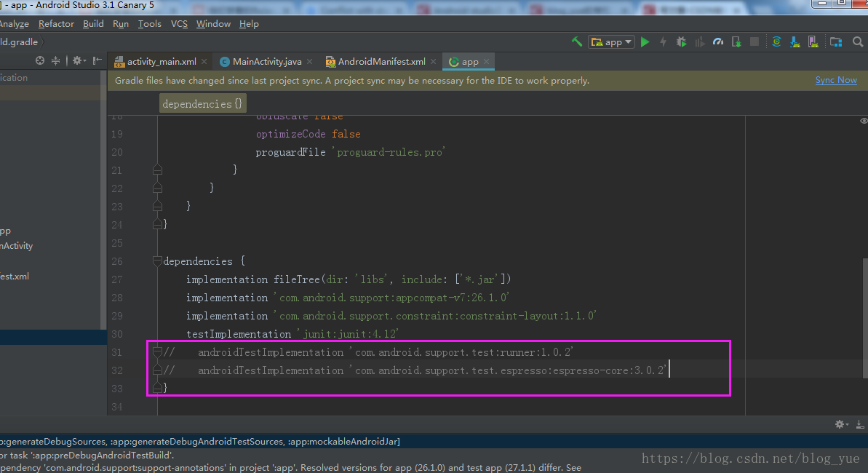Click the ld.gradle breadcrumb in navigation bar
The width and height of the screenshot is (868, 473).
[19, 42]
